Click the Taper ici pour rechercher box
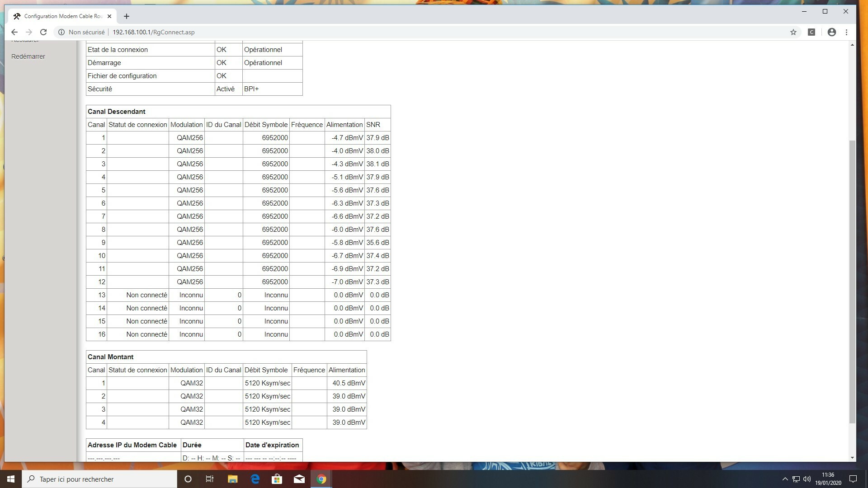868x488 pixels. 99,479
